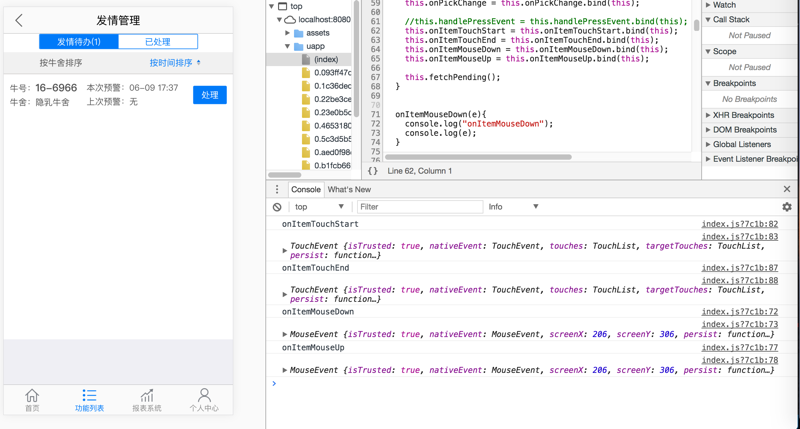Click the clear console icon
Viewport: 800px width, 429px height.
pos(277,207)
